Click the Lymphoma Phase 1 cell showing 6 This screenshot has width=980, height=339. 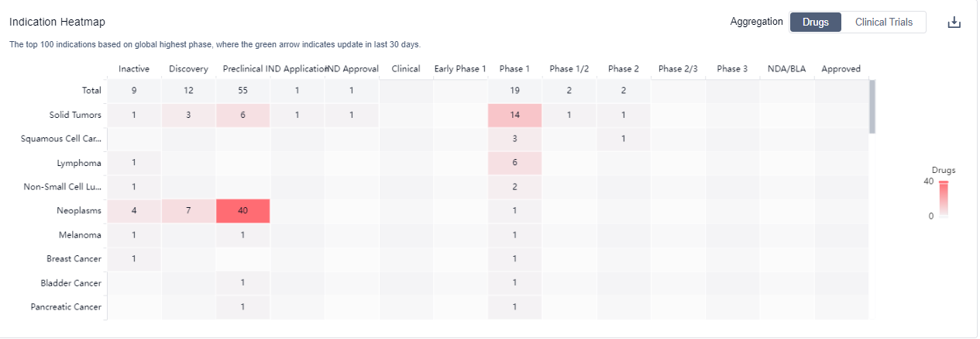click(x=514, y=163)
